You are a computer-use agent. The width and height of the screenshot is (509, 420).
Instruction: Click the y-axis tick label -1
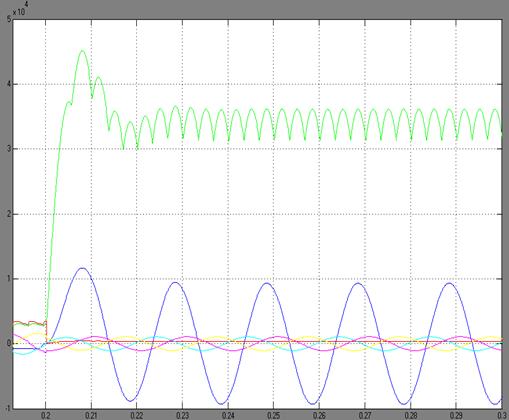(x=8, y=408)
